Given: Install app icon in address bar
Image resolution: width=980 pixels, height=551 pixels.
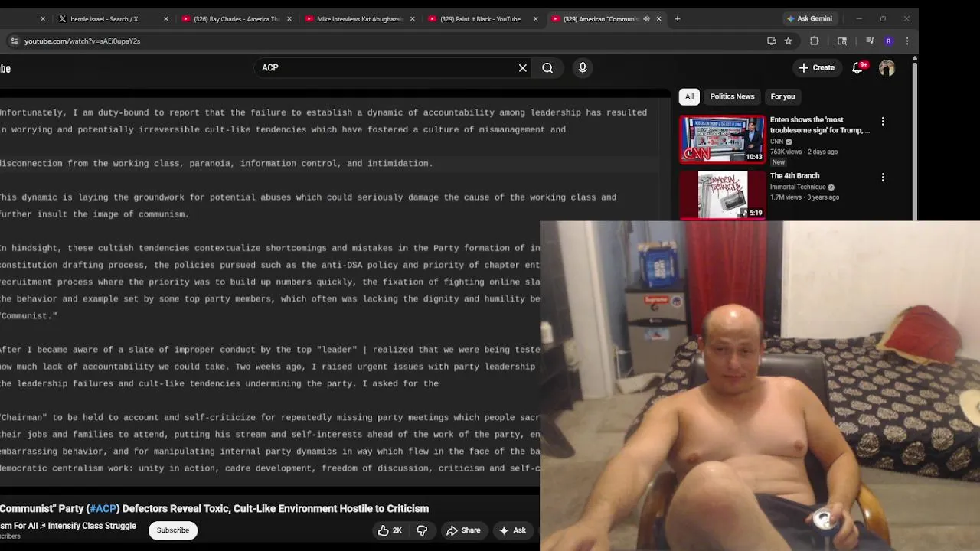Looking at the screenshot, I should click(x=772, y=41).
